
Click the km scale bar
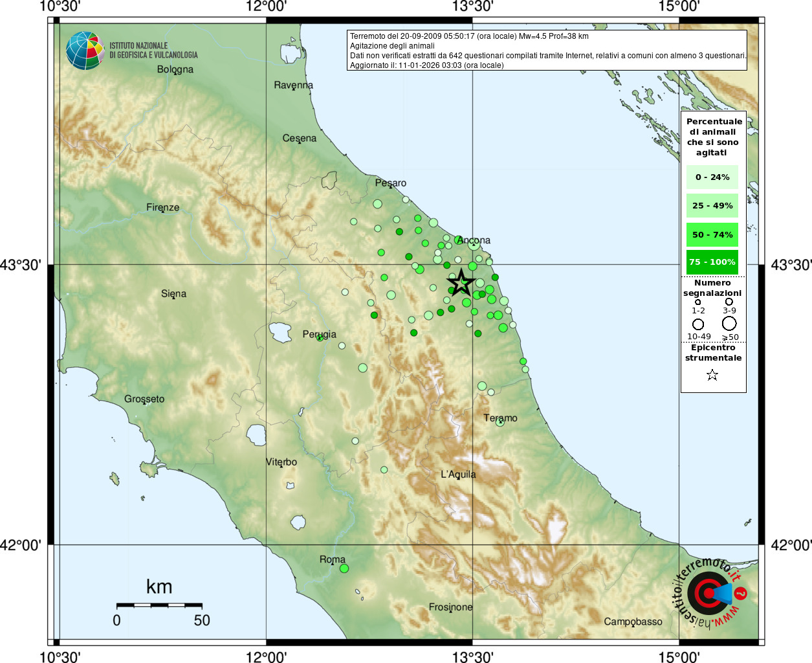tap(159, 605)
